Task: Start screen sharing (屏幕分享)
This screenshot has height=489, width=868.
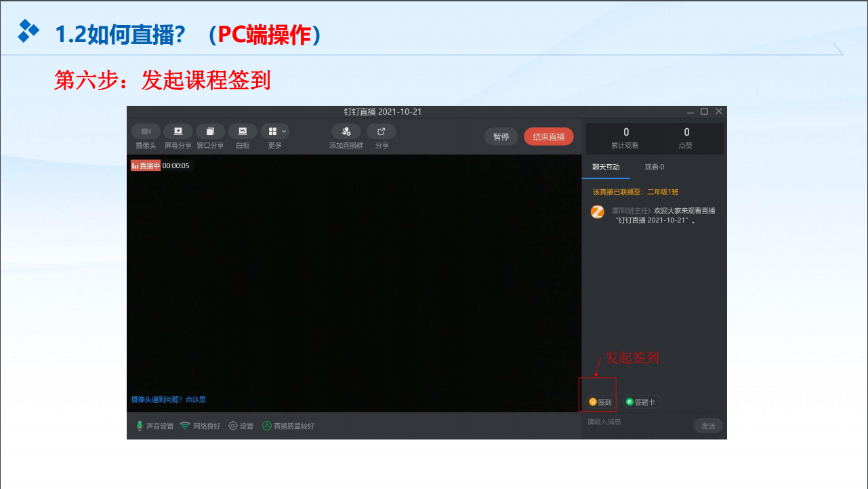Action: [x=178, y=132]
